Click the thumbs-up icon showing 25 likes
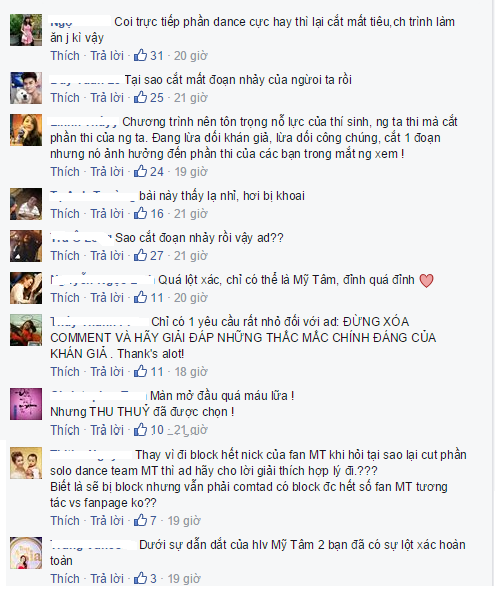 pyautogui.click(x=140, y=97)
